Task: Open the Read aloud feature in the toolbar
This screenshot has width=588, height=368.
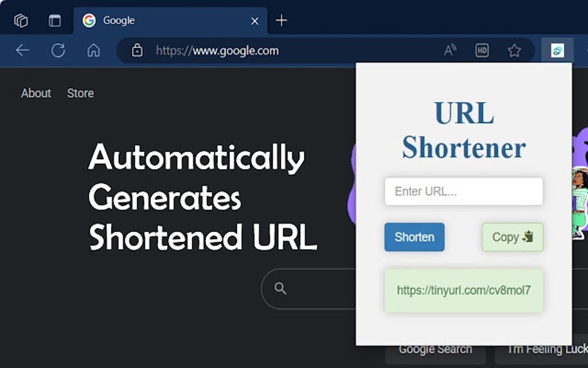Action: click(x=450, y=50)
